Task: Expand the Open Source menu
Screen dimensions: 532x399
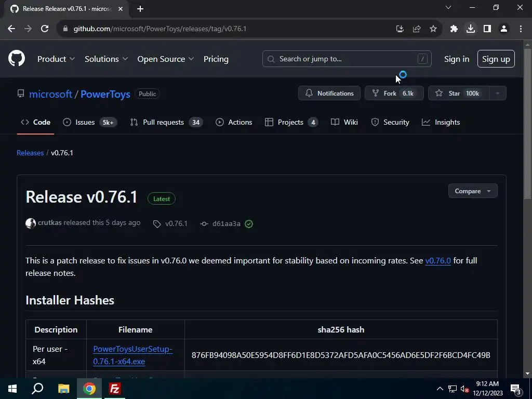Action: click(166, 59)
